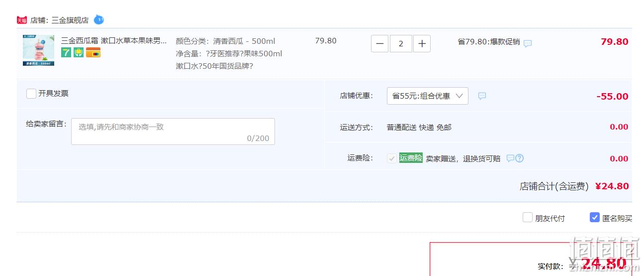Click the 卖家赠送，退换货可赔 text

[x=463, y=158]
